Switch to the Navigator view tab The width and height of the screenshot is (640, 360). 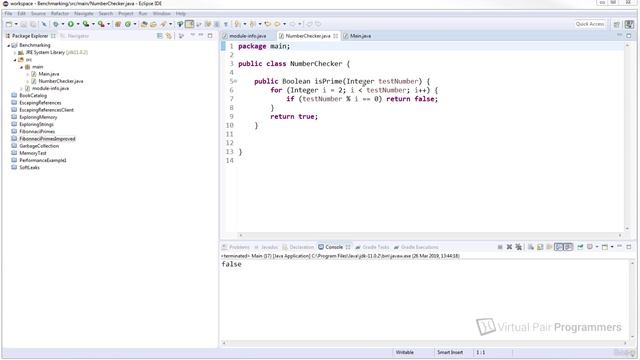75,36
